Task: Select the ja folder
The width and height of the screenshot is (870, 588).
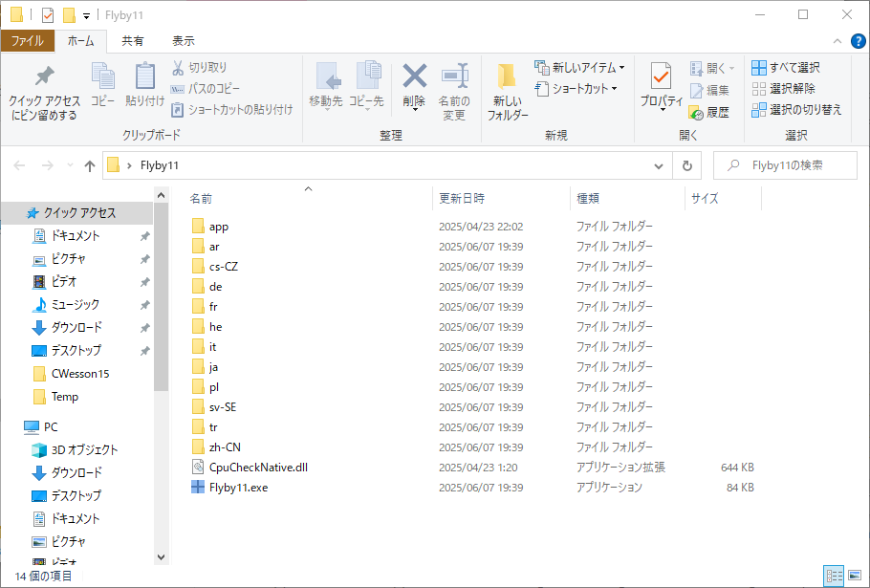Action: [205, 367]
